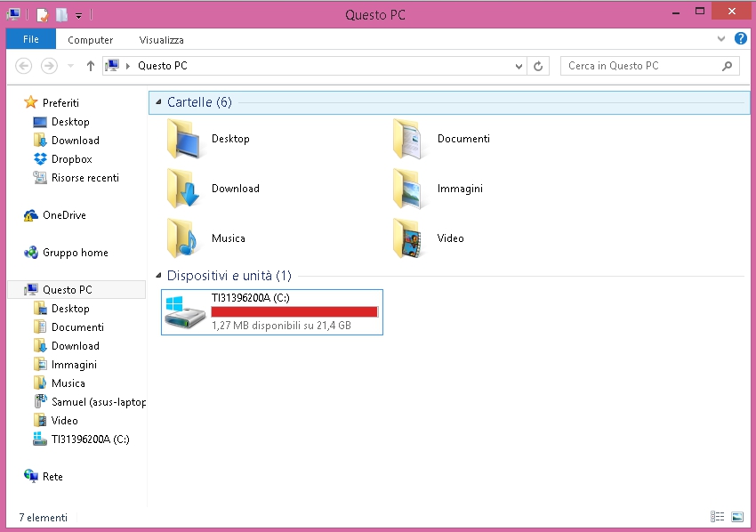The width and height of the screenshot is (756, 532).
Task: Open the Rete network icon in sidebar
Action: [31, 477]
